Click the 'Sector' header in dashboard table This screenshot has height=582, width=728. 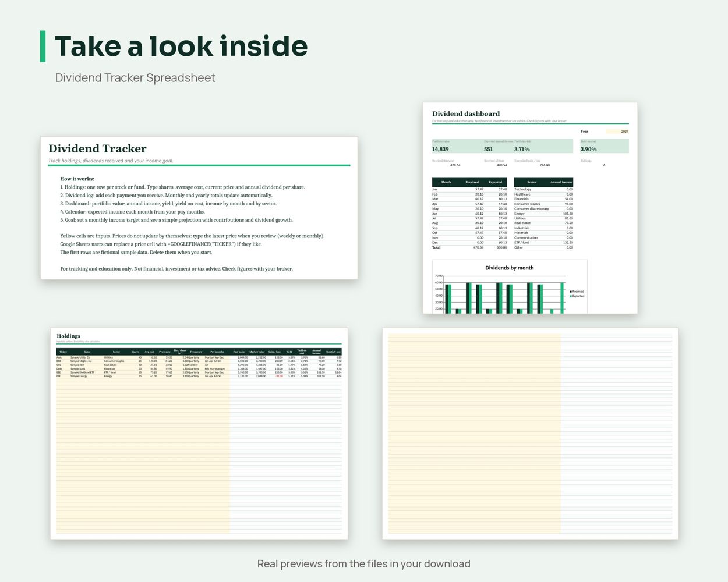pyautogui.click(x=532, y=182)
